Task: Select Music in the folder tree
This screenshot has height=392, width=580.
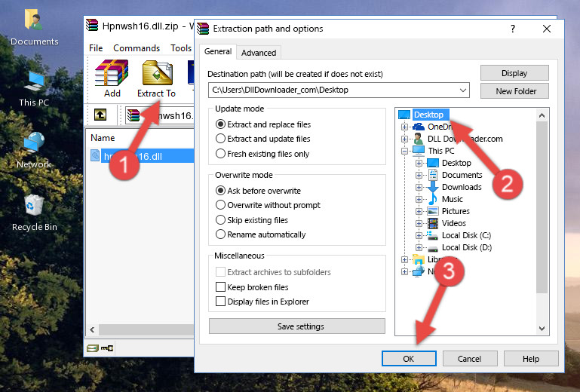Action: coord(453,199)
